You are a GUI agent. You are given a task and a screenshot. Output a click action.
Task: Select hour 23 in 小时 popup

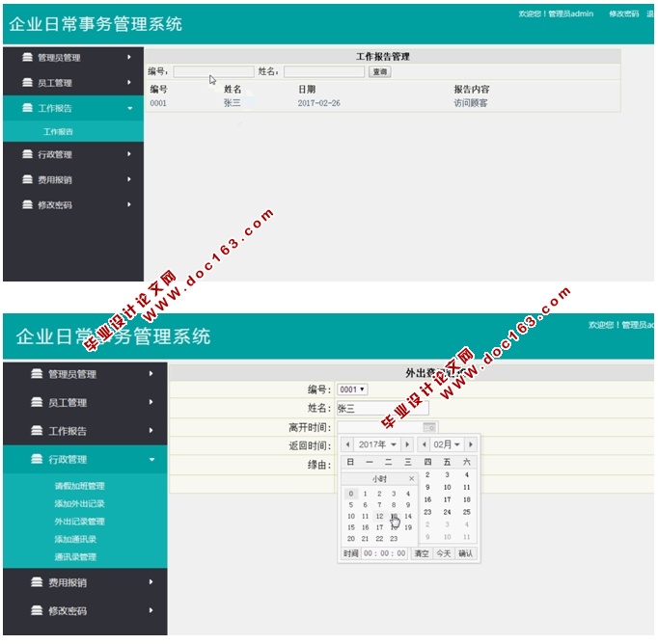[x=394, y=539]
